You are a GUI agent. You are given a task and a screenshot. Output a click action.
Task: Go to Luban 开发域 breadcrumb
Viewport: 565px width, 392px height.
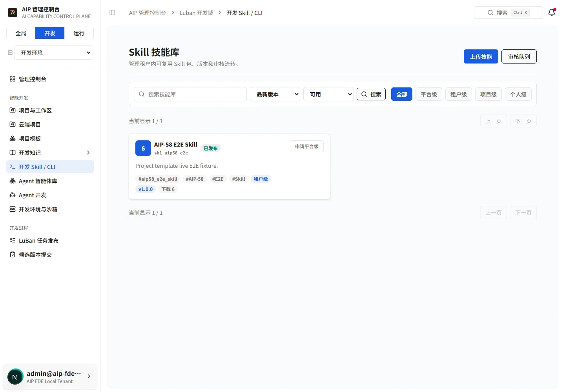click(197, 13)
